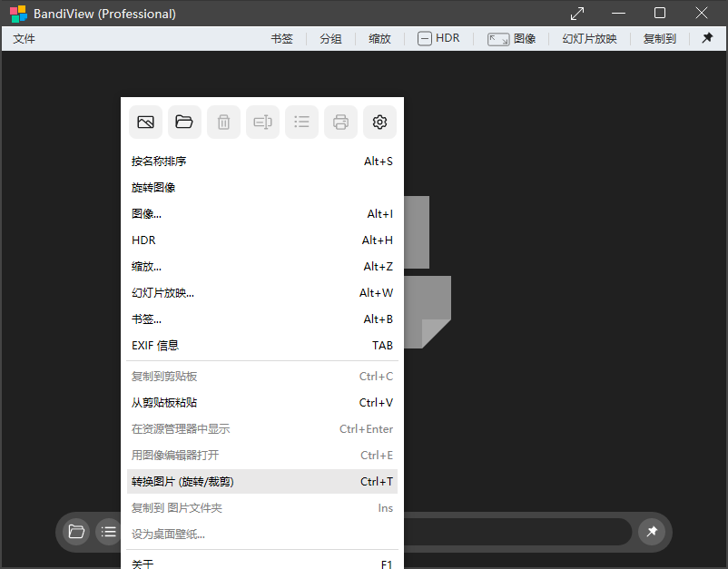This screenshot has width=728, height=569.
Task: Click the open folder icon in popup menu
Action: pos(184,123)
